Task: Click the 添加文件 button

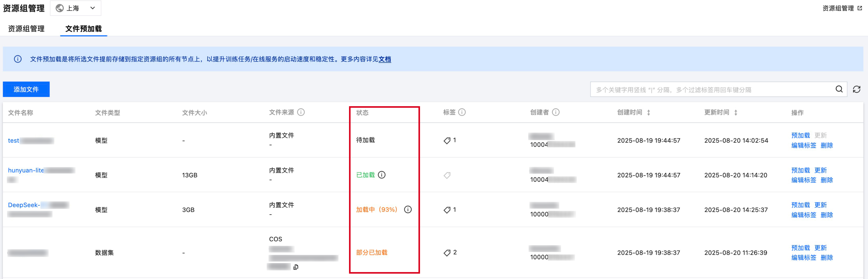Action: coord(26,89)
